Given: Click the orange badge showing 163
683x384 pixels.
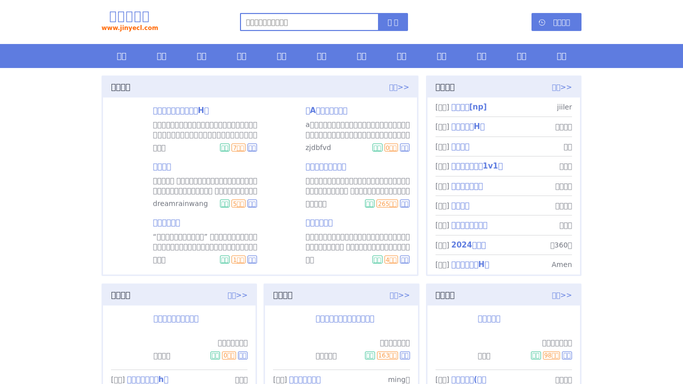Looking at the screenshot, I should click(x=387, y=356).
